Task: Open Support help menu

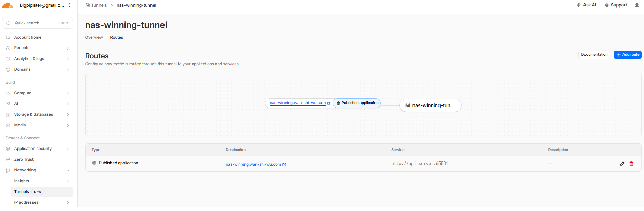Action: [616, 5]
